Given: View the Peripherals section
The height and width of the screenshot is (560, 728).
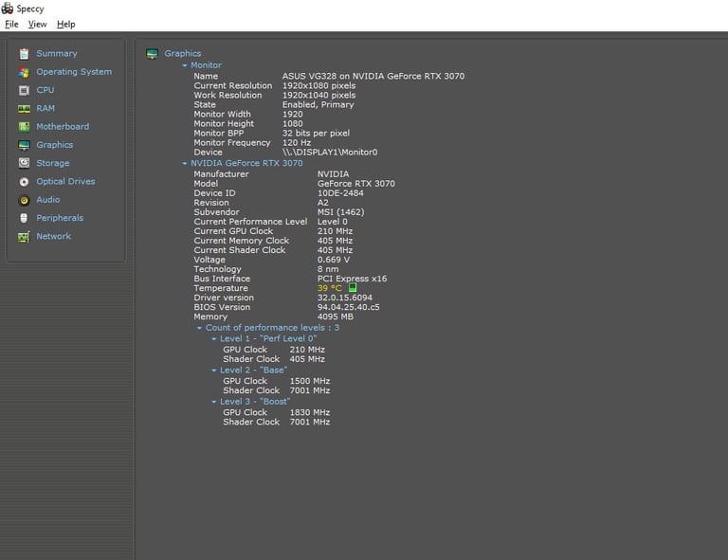Looking at the screenshot, I should [60, 218].
